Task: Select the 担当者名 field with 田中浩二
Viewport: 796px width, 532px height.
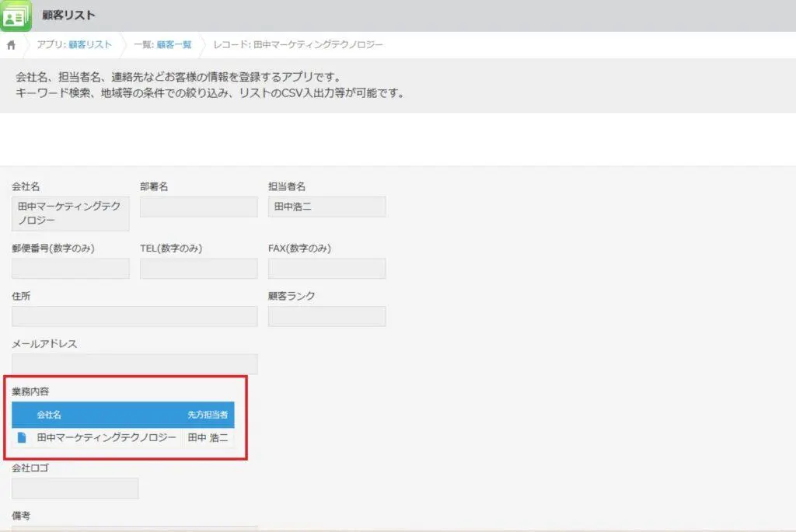Action: point(326,207)
